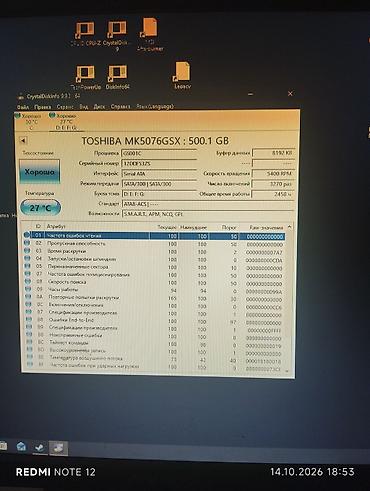The image size is (370, 491).
Task: Select the Afterburner desktop shortcut
Action: click(x=150, y=35)
